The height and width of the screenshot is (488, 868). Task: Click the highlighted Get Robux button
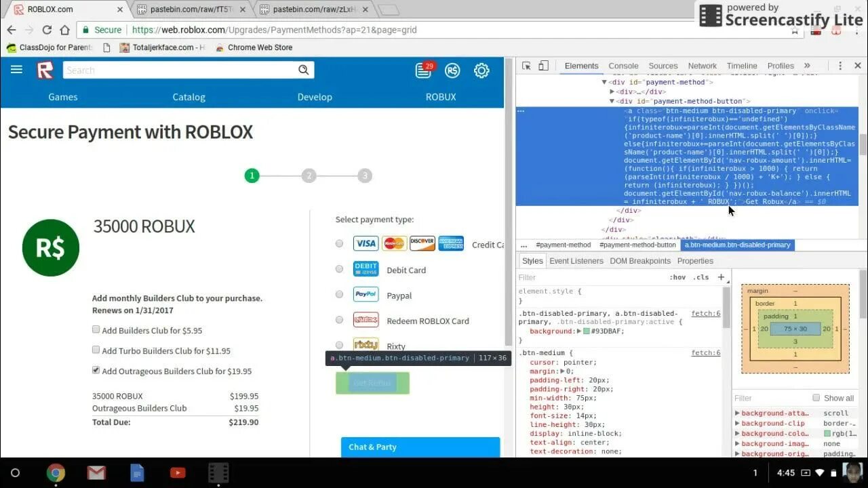[x=372, y=383]
